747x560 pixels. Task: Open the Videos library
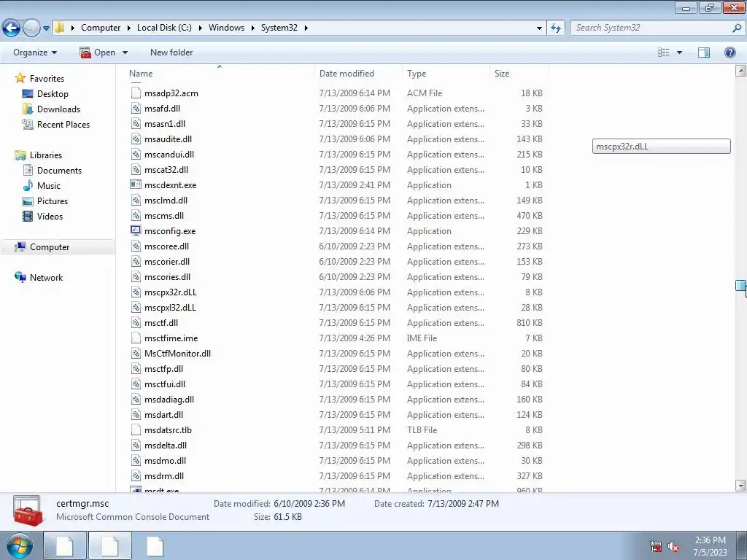pos(50,216)
